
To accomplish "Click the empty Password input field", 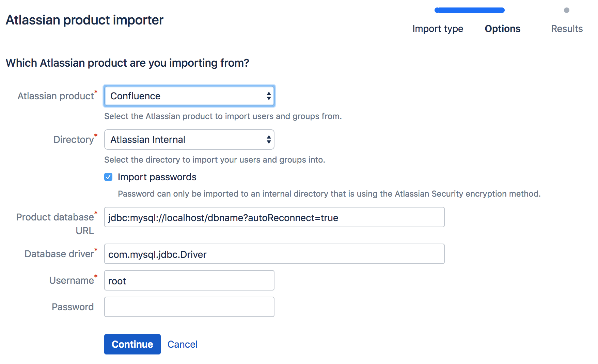I will click(x=189, y=307).
